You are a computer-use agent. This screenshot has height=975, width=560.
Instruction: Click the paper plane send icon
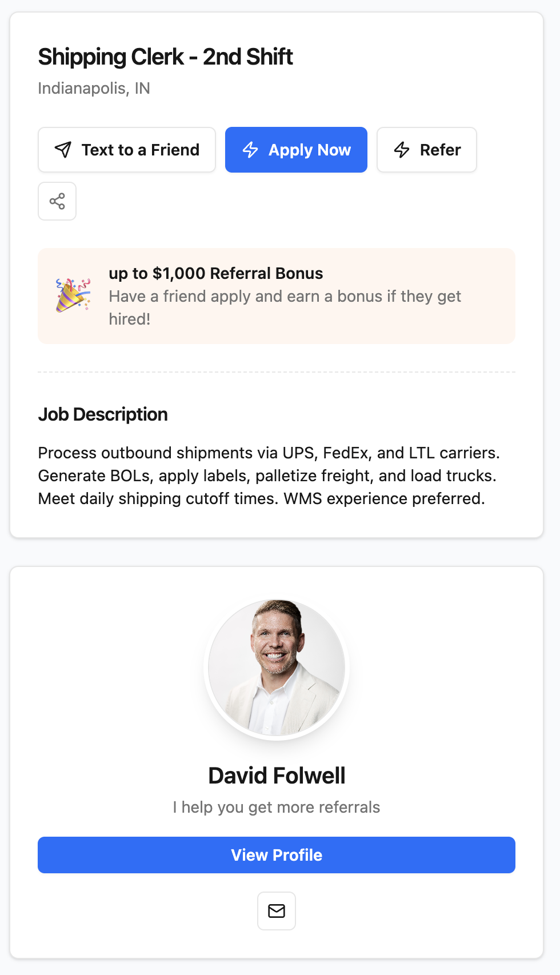click(63, 150)
